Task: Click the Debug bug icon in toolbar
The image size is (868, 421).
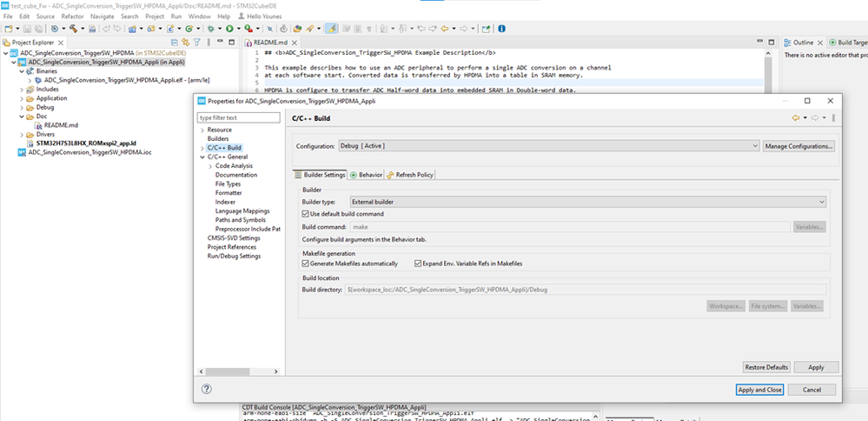Action: click(x=211, y=29)
